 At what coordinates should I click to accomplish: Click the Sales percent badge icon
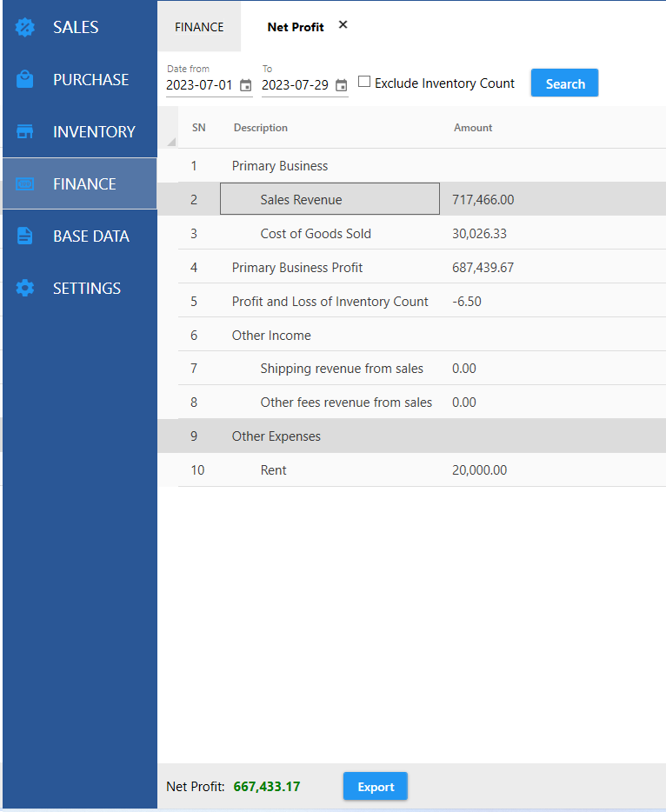point(25,27)
